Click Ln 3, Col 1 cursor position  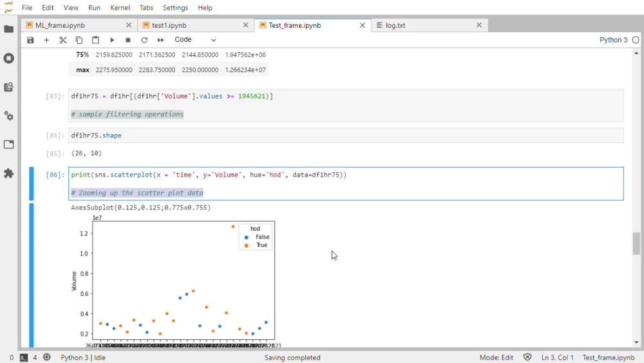click(557, 358)
